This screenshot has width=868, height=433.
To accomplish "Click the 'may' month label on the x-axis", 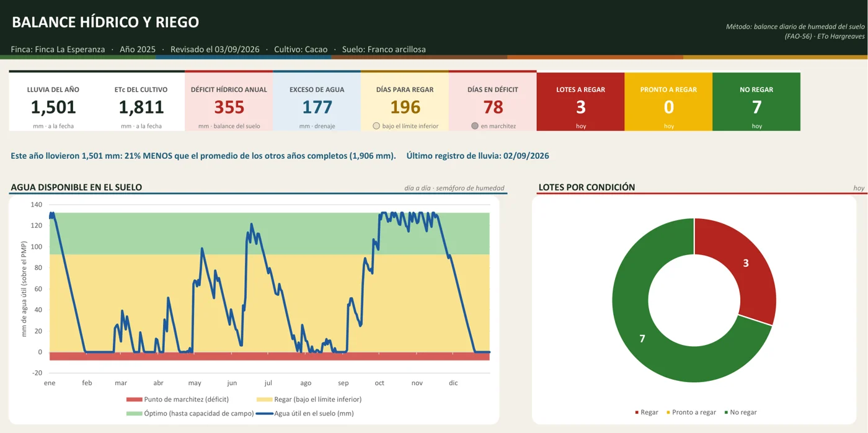I will 195,383.
